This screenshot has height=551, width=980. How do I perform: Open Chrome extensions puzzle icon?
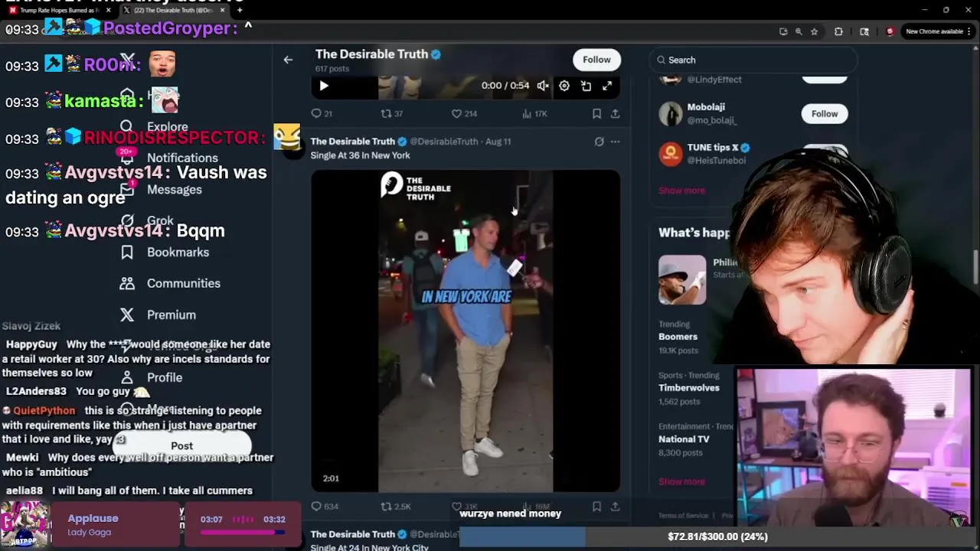[x=838, y=31]
